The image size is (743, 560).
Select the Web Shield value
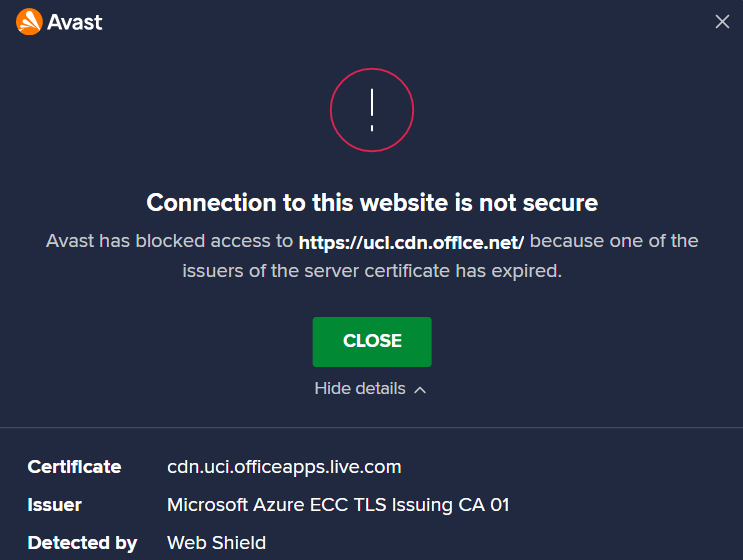click(x=217, y=543)
